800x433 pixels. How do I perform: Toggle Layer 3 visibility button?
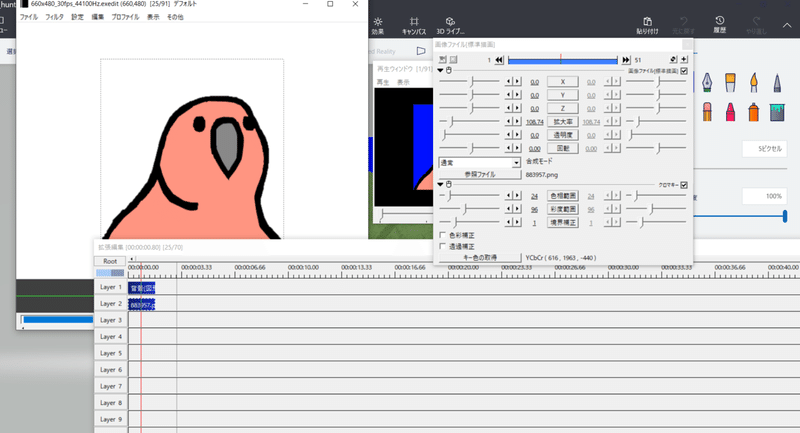click(110, 320)
